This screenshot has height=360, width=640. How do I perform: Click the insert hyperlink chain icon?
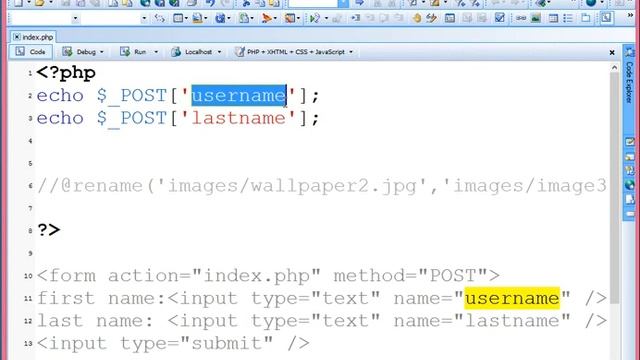click(521, 18)
